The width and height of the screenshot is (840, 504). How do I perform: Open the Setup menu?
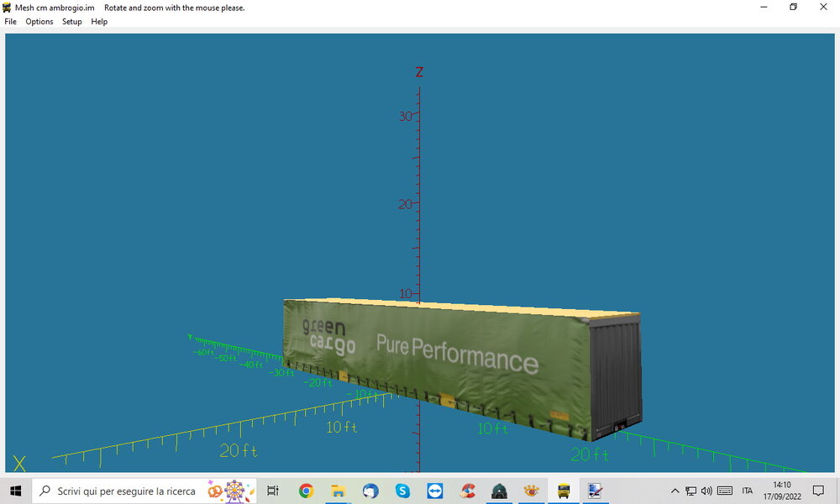point(71,22)
